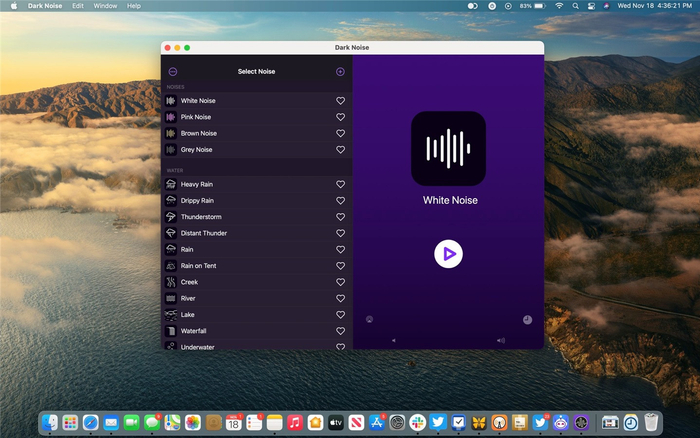The width and height of the screenshot is (700, 438).
Task: Toggle favorite heart on Creek
Action: coord(340,282)
